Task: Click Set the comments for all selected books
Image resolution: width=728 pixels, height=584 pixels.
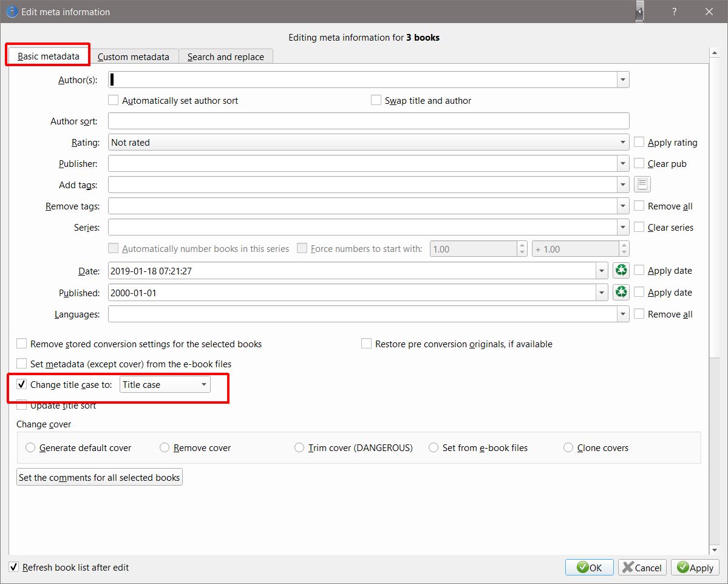Action: [x=100, y=477]
